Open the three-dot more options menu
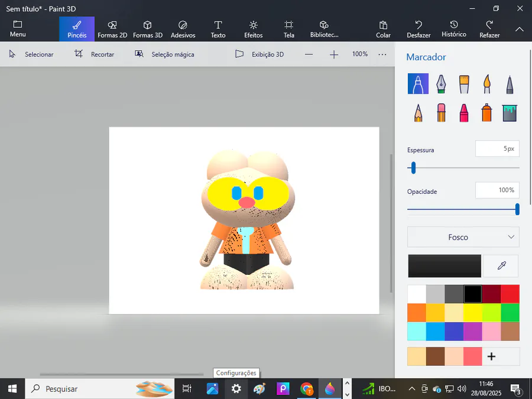532x399 pixels. coord(382,54)
